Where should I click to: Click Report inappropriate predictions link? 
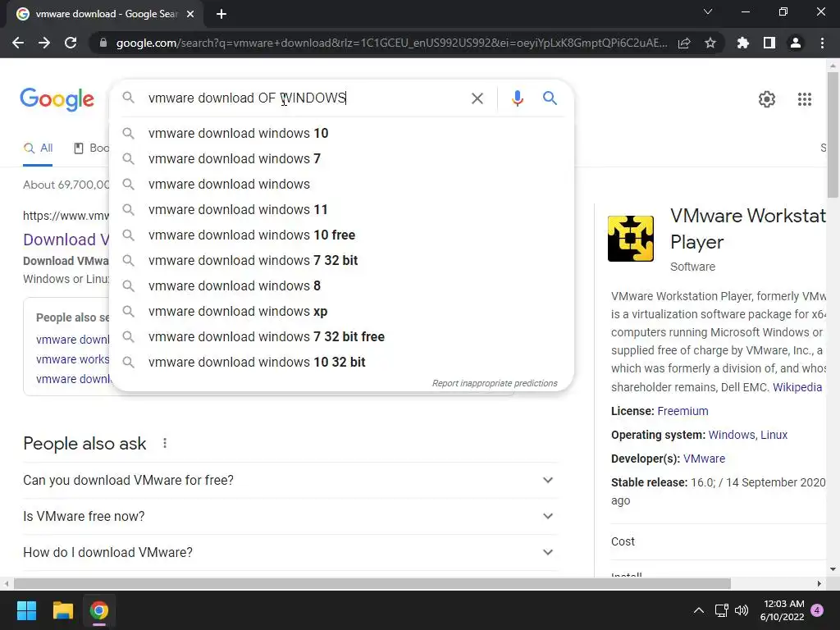pos(495,383)
